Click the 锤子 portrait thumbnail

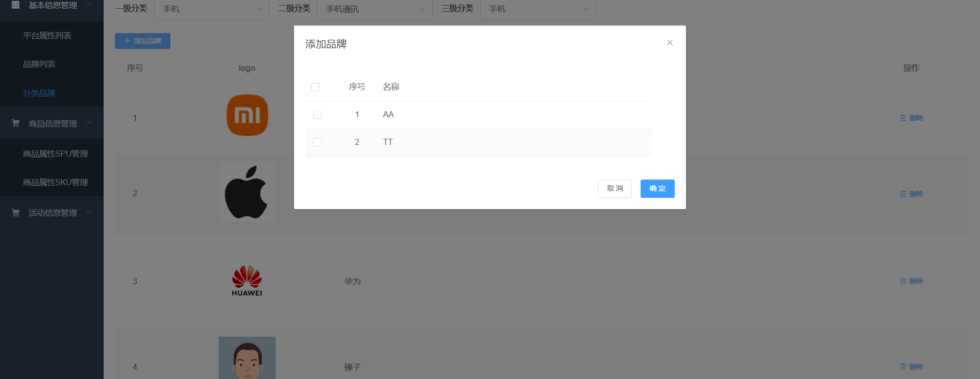(247, 358)
